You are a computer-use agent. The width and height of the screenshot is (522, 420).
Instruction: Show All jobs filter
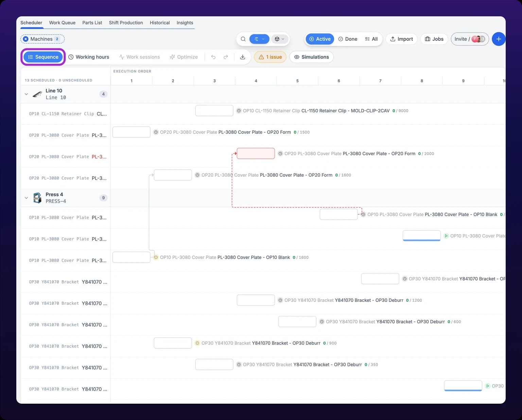click(371, 39)
